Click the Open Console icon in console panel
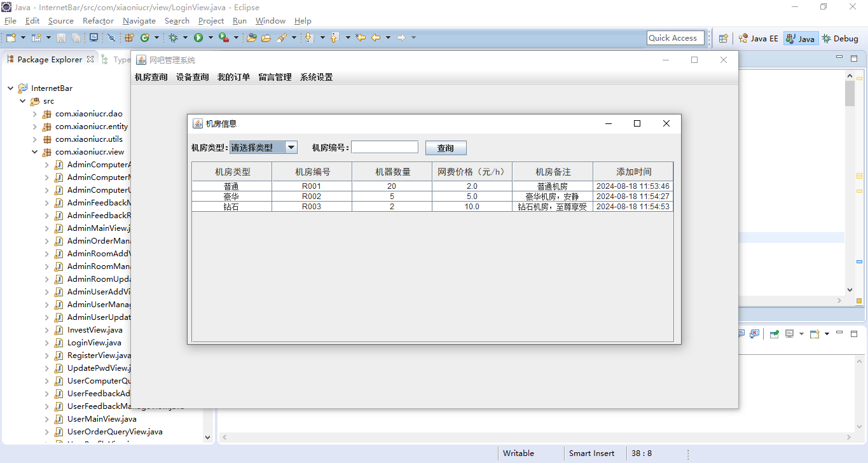Image resolution: width=868 pixels, height=463 pixels. (815, 334)
